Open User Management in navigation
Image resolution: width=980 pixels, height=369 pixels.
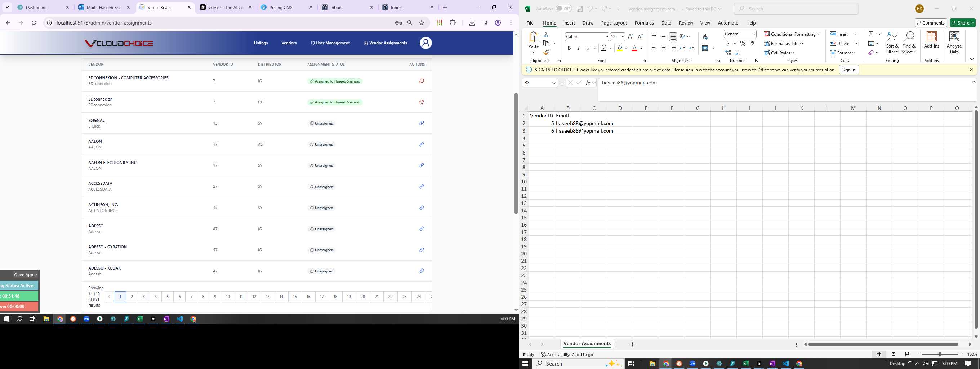(330, 43)
